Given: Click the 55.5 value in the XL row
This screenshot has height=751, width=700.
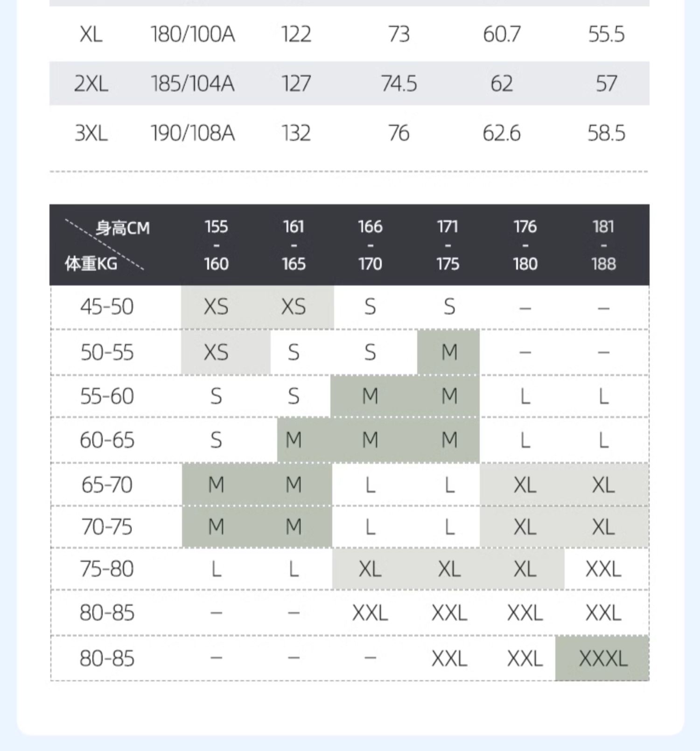Looking at the screenshot, I should pyautogui.click(x=606, y=34).
